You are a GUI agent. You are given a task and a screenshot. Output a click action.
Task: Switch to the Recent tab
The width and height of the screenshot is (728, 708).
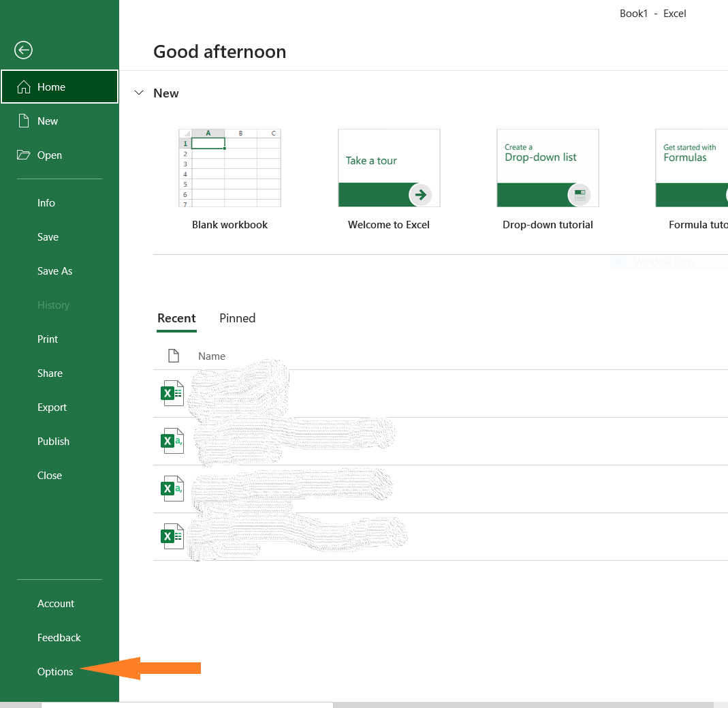tap(176, 318)
